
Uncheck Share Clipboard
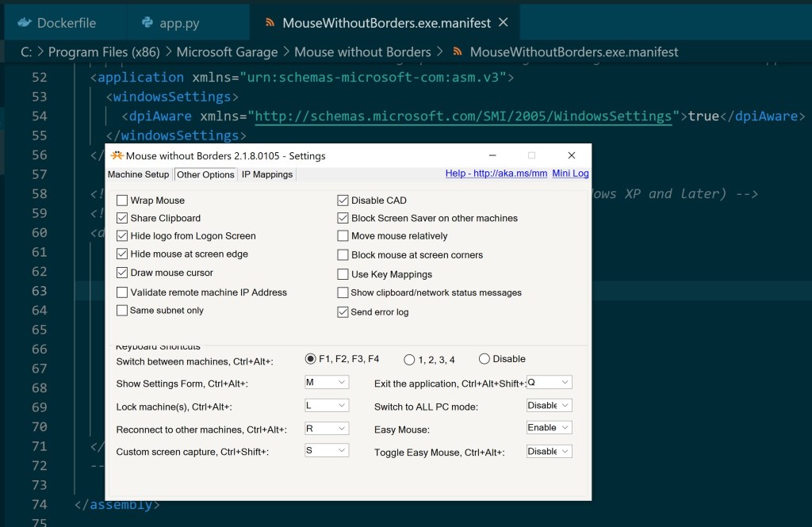tap(123, 219)
